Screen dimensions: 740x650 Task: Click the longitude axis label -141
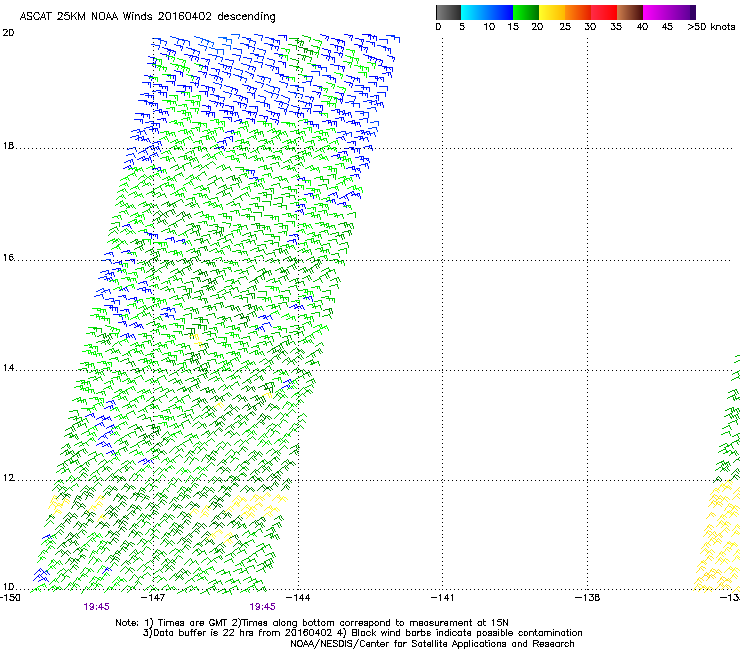(x=443, y=598)
